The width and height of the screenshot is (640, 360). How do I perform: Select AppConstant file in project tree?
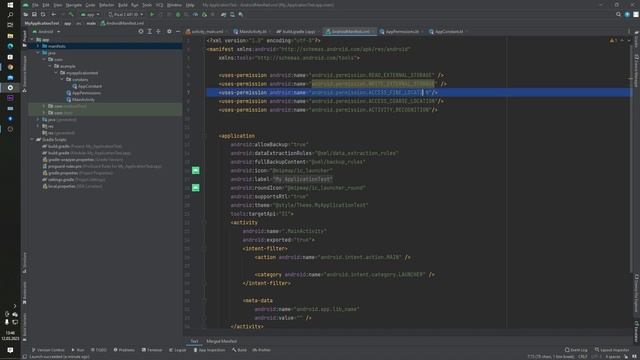click(90, 86)
